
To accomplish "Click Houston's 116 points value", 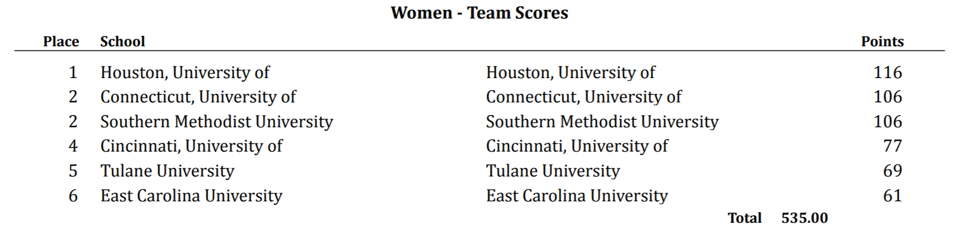I will pos(888,72).
